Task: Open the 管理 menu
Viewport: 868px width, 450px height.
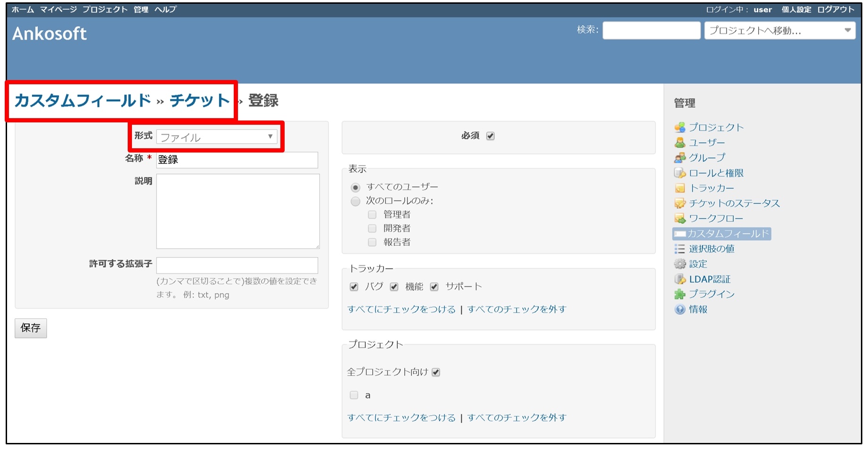Action: click(x=141, y=8)
